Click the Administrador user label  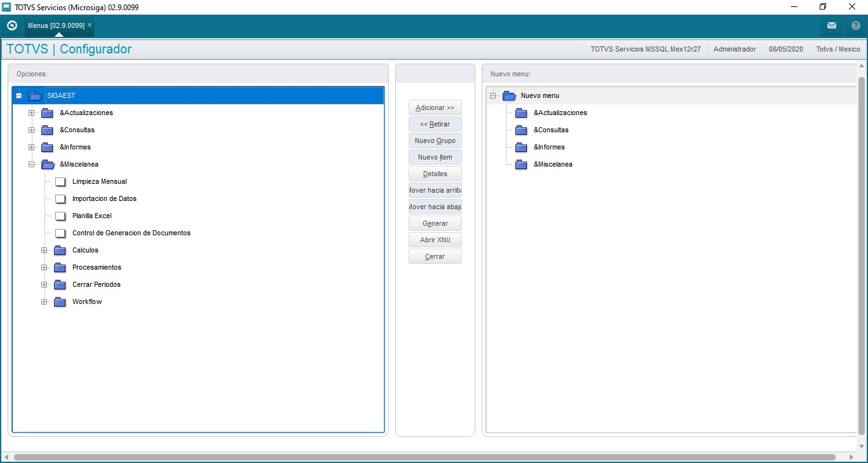735,49
